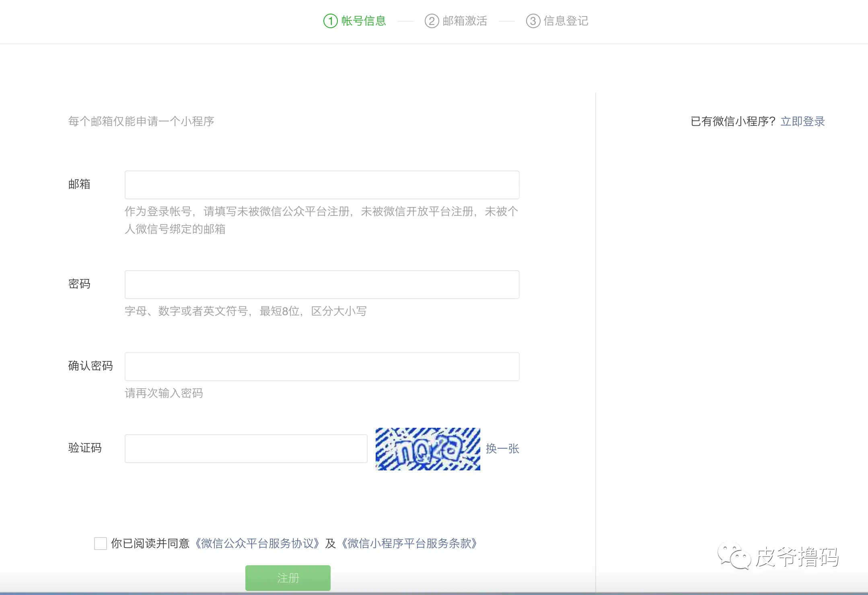Select step 3 信息登记
868x595 pixels.
coord(557,21)
